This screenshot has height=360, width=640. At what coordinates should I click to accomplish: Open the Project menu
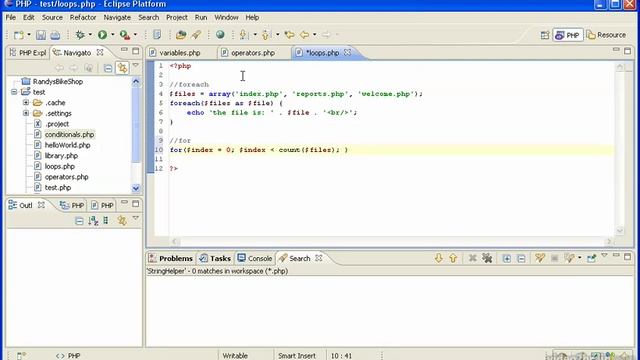[x=177, y=18]
